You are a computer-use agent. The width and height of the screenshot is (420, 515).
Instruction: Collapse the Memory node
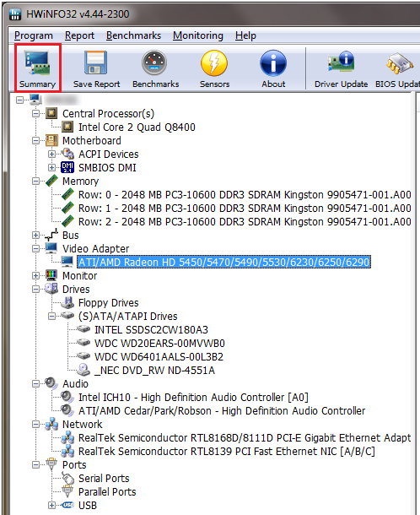pyautogui.click(x=35, y=181)
